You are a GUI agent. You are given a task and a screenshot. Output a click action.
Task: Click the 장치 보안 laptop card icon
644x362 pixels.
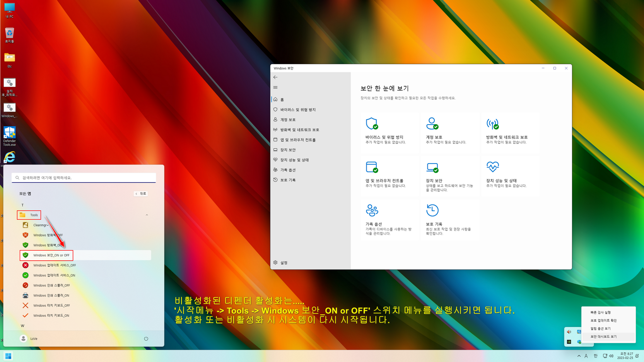coord(432,167)
